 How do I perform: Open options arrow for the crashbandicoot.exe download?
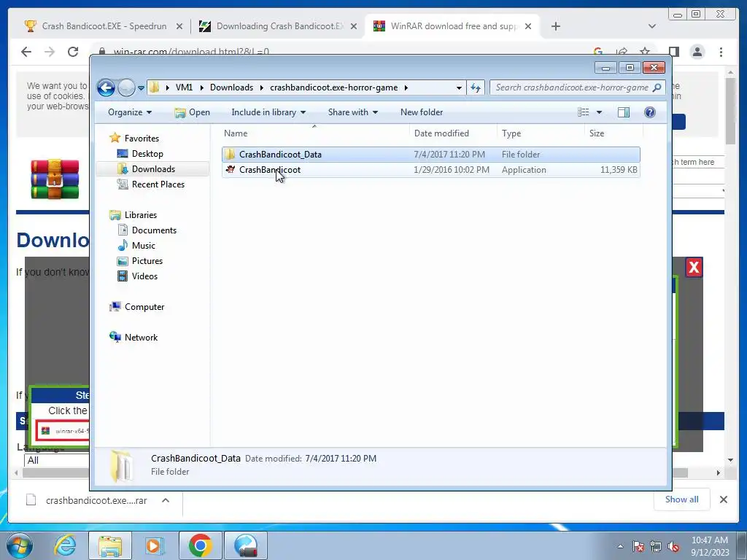tap(166, 500)
